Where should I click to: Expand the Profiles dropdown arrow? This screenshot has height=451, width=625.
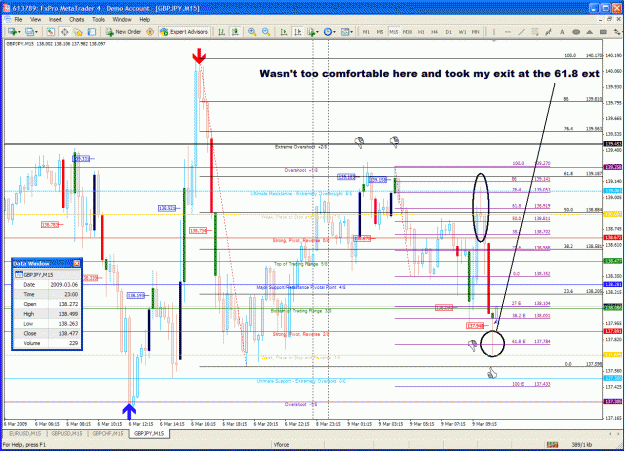click(36, 32)
